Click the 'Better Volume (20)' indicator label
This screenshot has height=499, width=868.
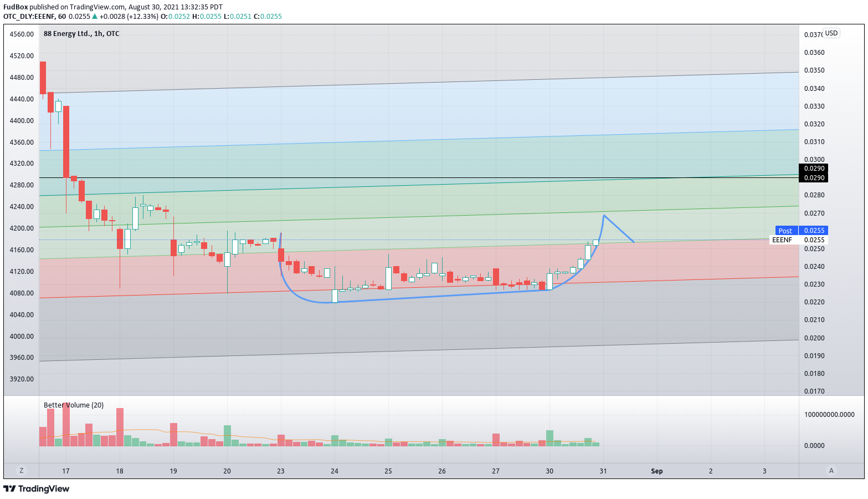tap(74, 405)
